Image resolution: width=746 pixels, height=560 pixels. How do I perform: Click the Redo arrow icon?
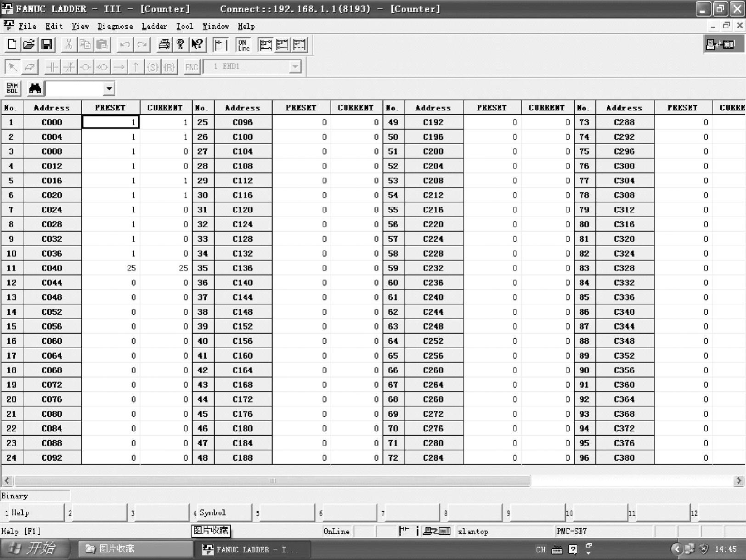pos(142,45)
